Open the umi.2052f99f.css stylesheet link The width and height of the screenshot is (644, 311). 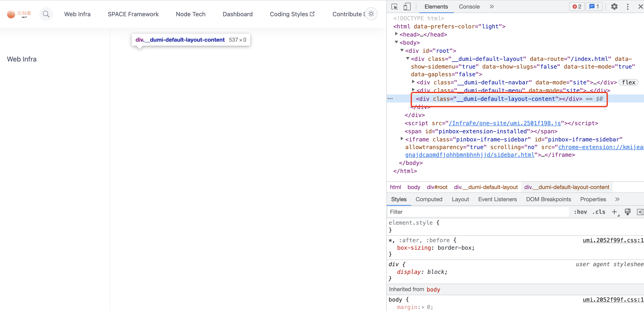tap(612, 240)
